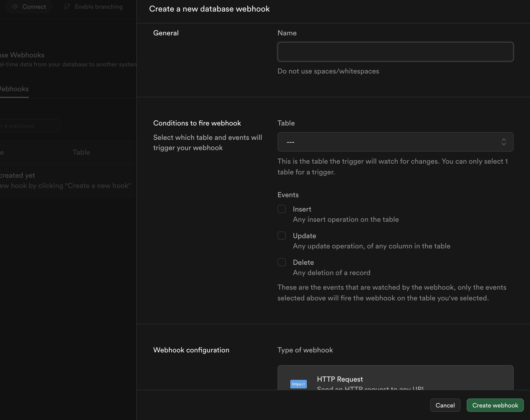This screenshot has height=420, width=530.
Task: Click the blue https:// icon
Action: coord(298,384)
